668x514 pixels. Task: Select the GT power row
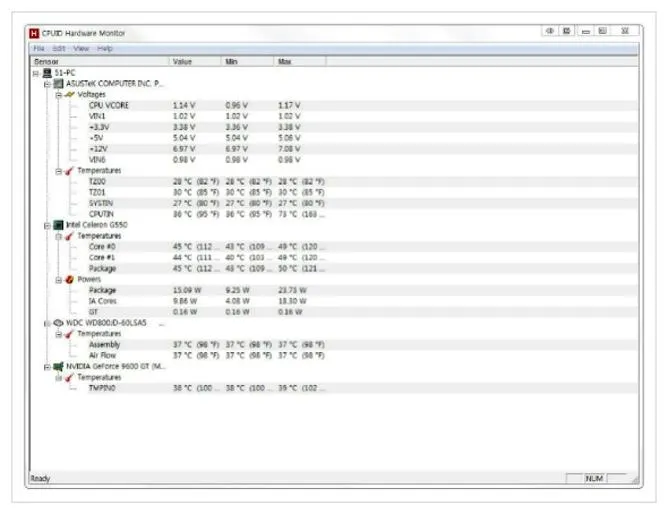coord(362,312)
